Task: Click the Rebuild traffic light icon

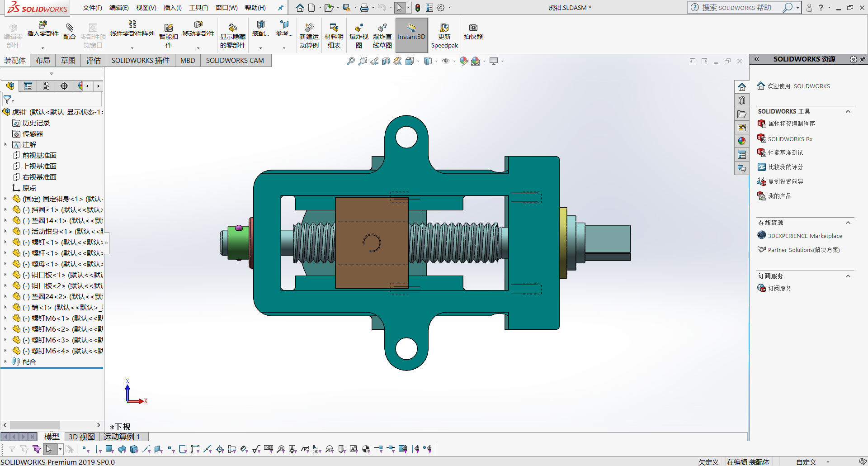Action: (x=418, y=8)
